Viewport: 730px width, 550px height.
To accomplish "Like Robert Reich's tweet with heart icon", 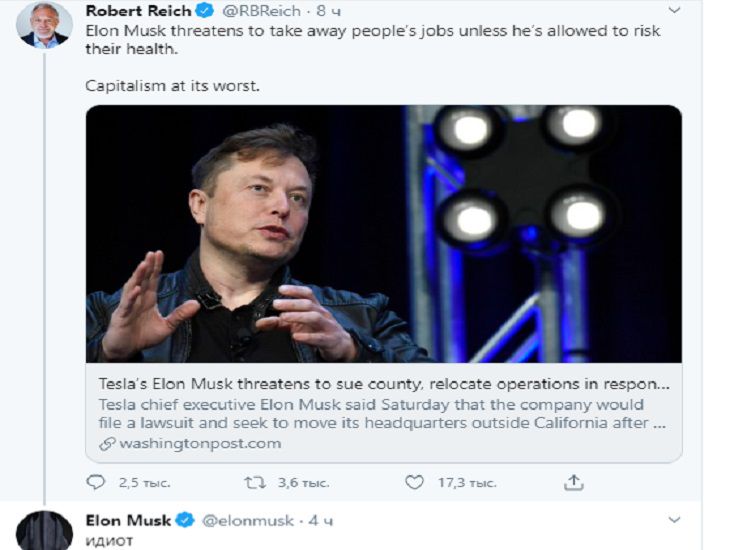I will coord(414,482).
